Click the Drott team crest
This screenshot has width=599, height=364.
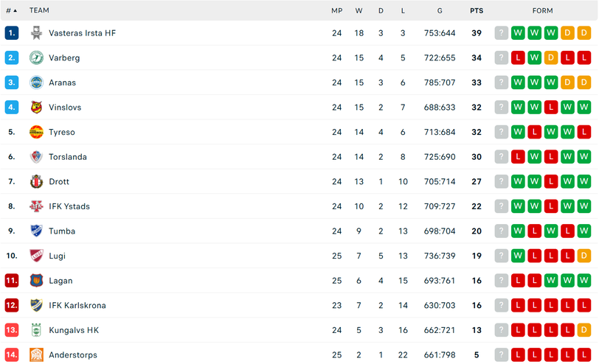pyautogui.click(x=36, y=181)
